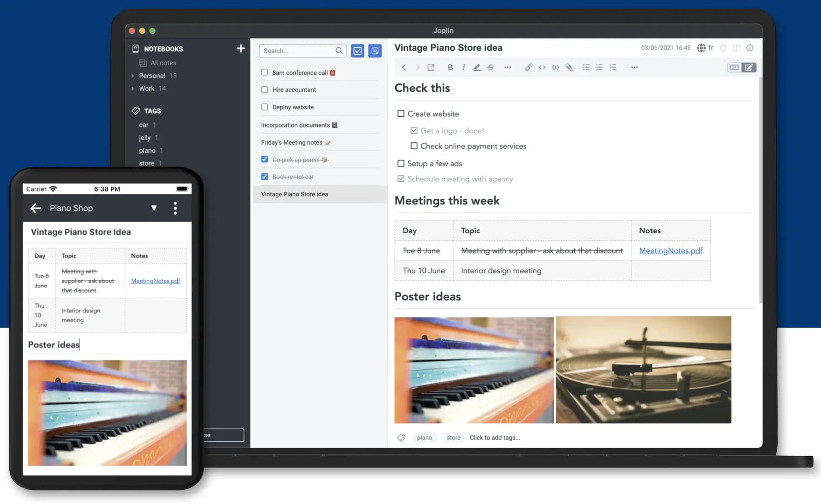Mark the Hire accountant to-do as done
Image resolution: width=821 pixels, height=504 pixels.
(x=264, y=89)
